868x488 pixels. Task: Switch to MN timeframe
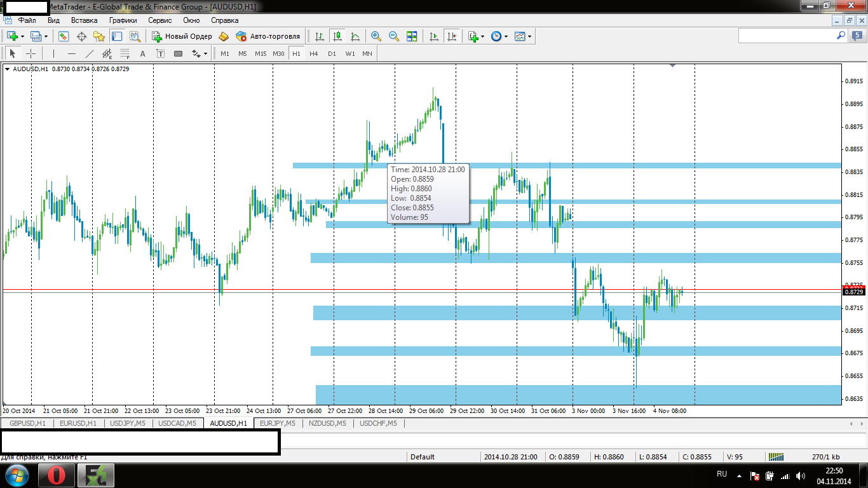367,53
